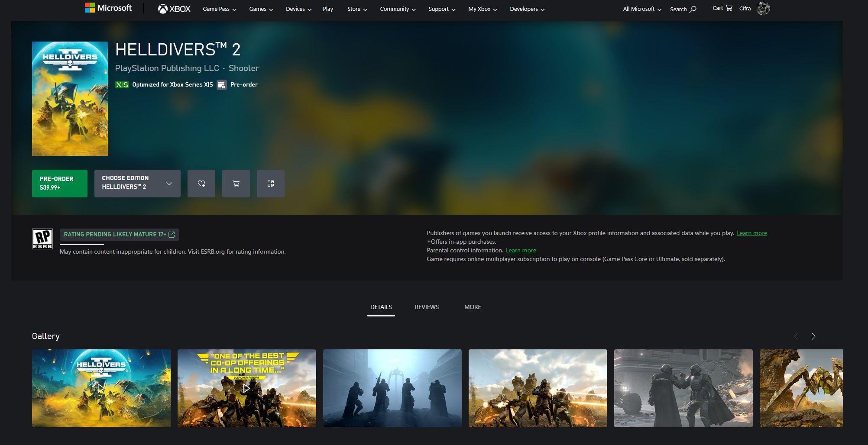The width and height of the screenshot is (868, 445).
Task: Expand the Devices menu
Action: 298,9
